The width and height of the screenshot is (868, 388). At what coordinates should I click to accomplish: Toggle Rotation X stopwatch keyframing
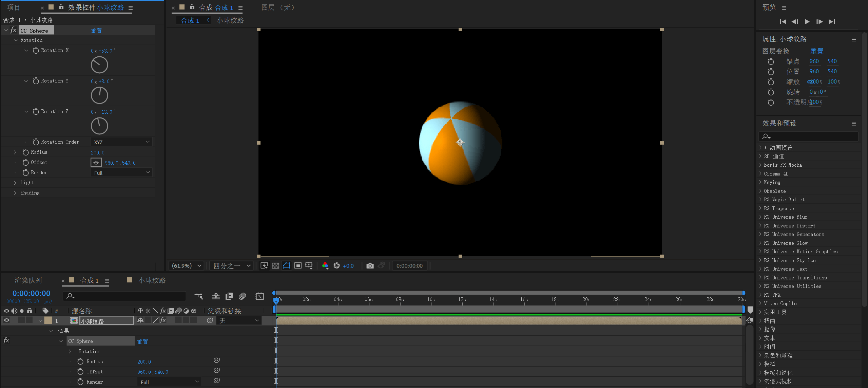(x=36, y=50)
